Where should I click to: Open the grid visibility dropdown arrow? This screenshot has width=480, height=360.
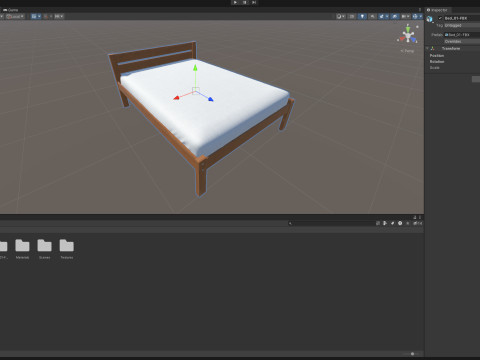39,16
